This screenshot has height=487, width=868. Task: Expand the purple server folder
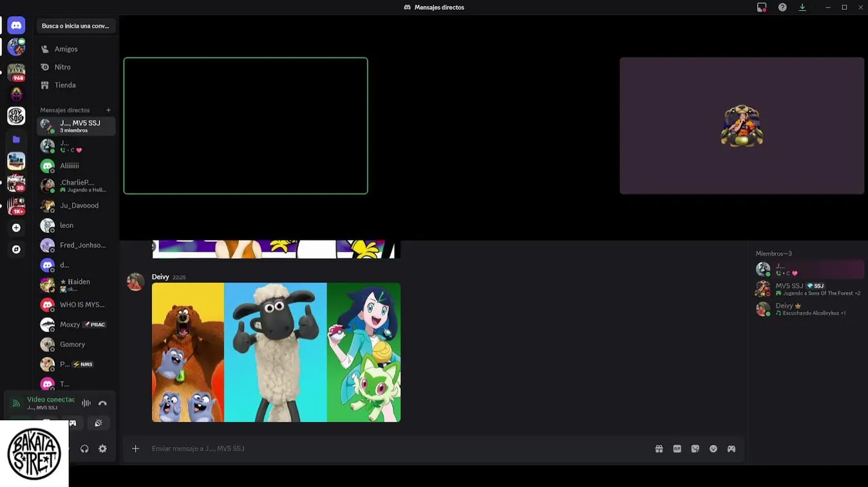coord(16,139)
